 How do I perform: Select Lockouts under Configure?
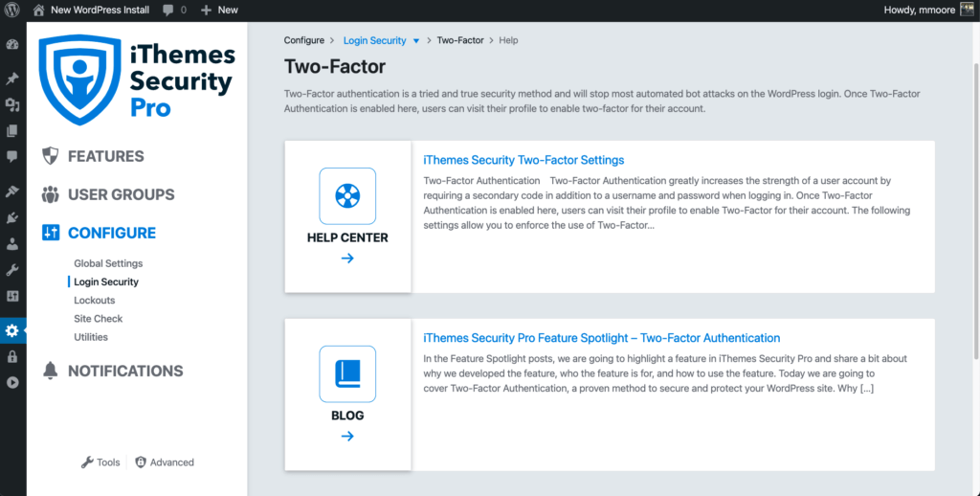pos(94,301)
